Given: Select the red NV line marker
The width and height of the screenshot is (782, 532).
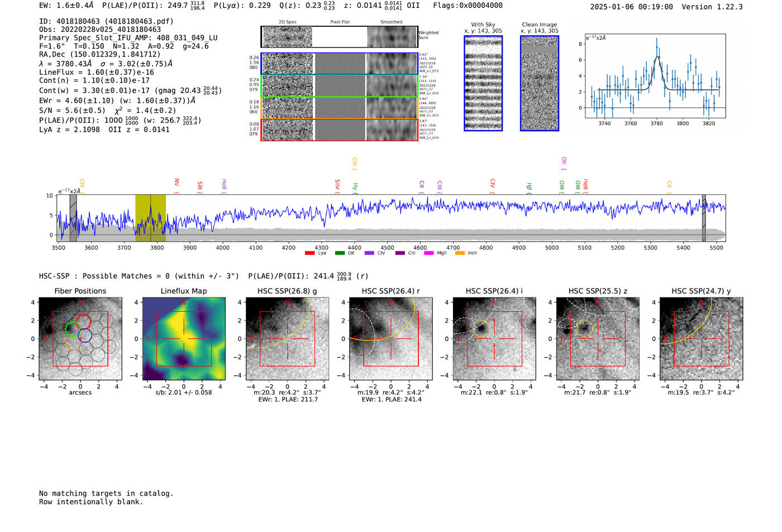Looking at the screenshot, I should coord(177,186).
